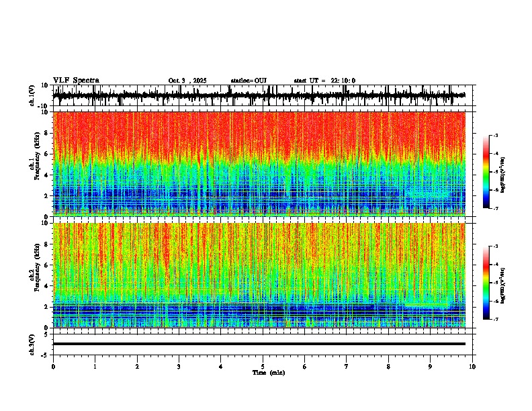532x411 pixels.
Task: Click the ch.2 spectrogram color bar
Action: (x=486, y=283)
